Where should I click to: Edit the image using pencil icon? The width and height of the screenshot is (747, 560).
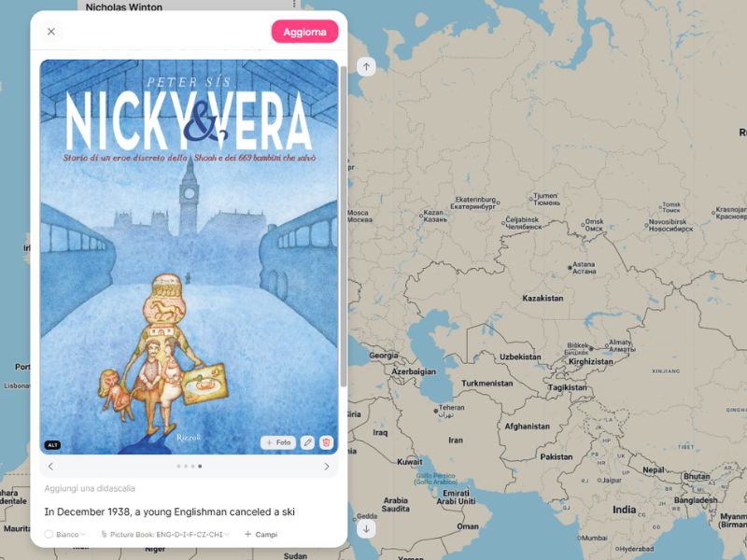click(x=308, y=442)
